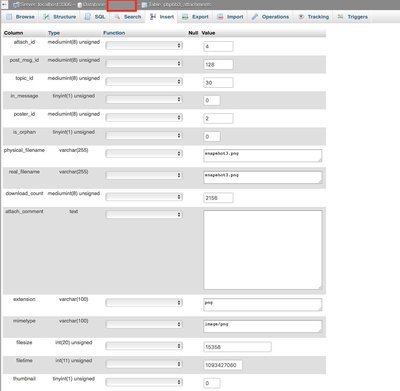400x391 pixels.
Task: Expand function dropdown for filetime row
Action: pyautogui.click(x=144, y=364)
